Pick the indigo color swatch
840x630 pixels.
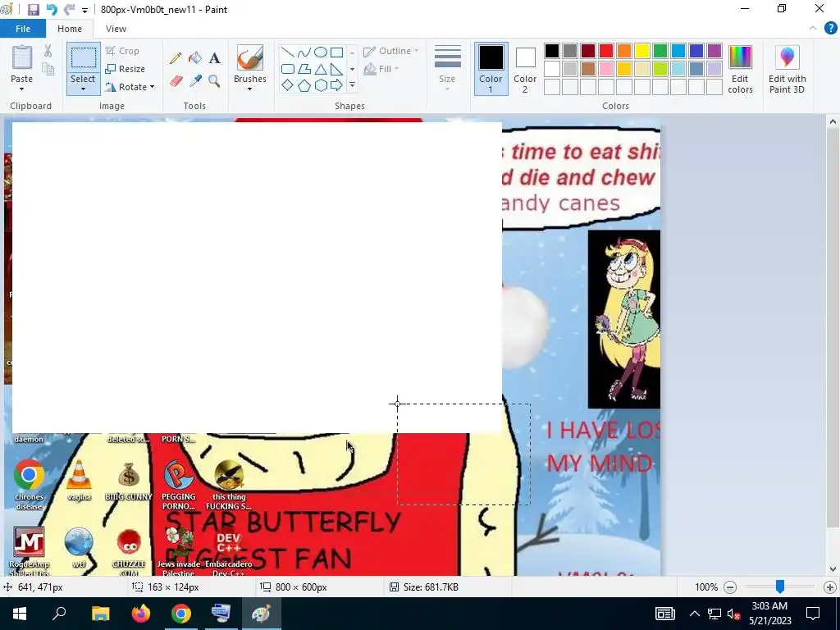pos(696,51)
